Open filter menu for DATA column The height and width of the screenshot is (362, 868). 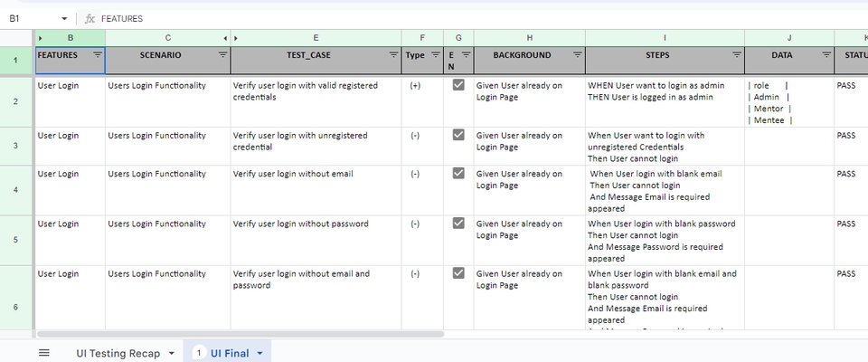[826, 55]
